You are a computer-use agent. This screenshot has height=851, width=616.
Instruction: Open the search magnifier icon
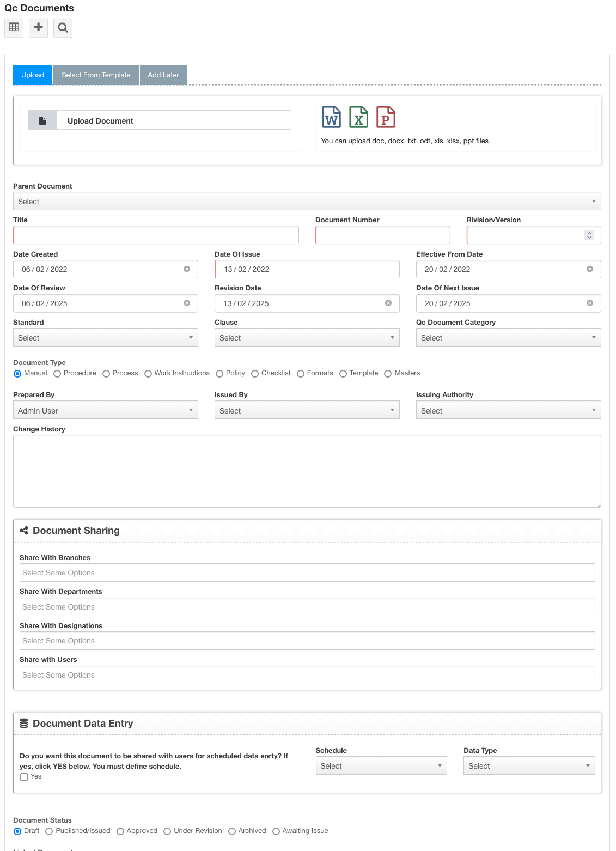63,27
